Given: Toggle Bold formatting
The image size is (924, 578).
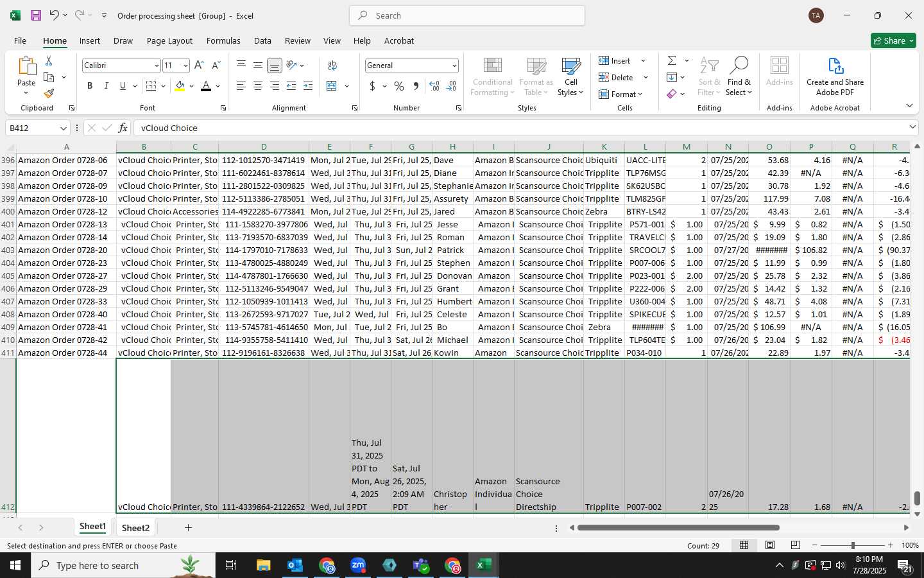Looking at the screenshot, I should click(90, 86).
